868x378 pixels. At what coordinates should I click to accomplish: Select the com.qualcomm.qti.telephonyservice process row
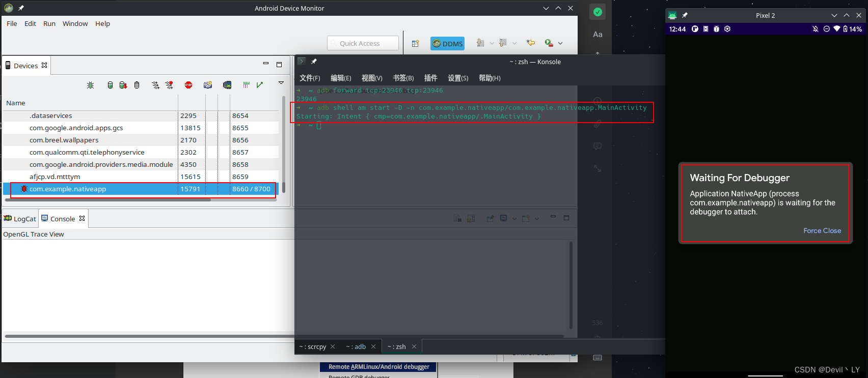(x=141, y=152)
